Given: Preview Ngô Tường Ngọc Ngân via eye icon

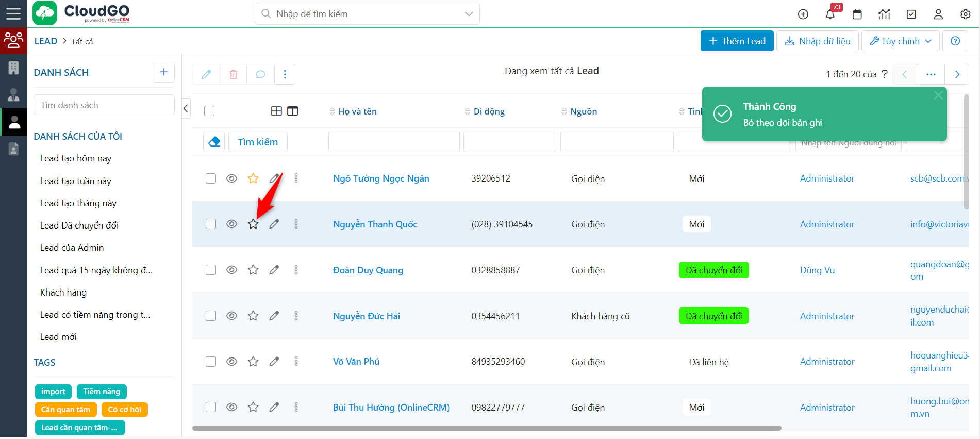Looking at the screenshot, I should 232,178.
